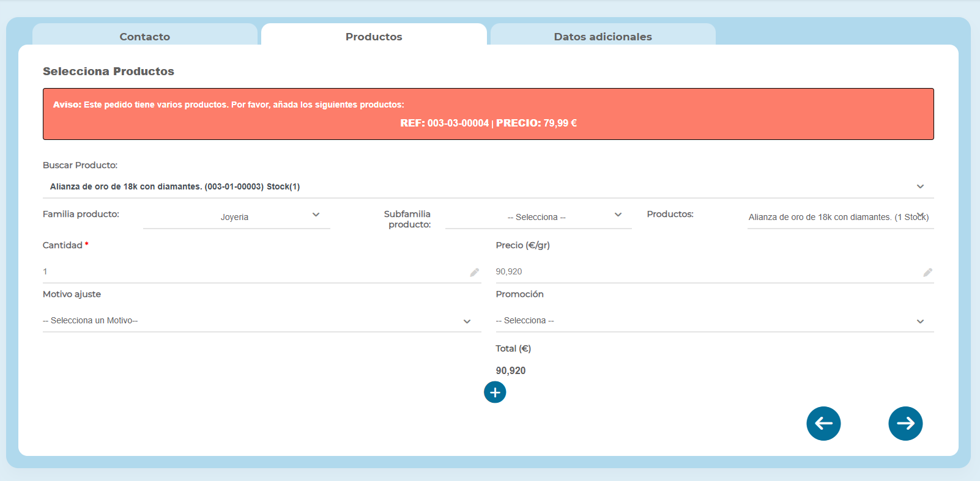Click pencil edit icon in Precio field
This screenshot has width=980, height=481.
pyautogui.click(x=927, y=273)
